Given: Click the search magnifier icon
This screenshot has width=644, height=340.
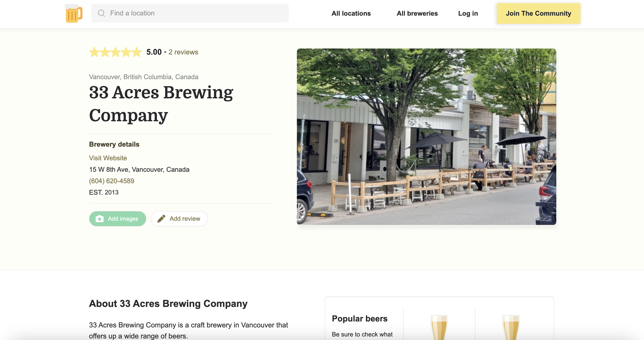Looking at the screenshot, I should pos(101,13).
